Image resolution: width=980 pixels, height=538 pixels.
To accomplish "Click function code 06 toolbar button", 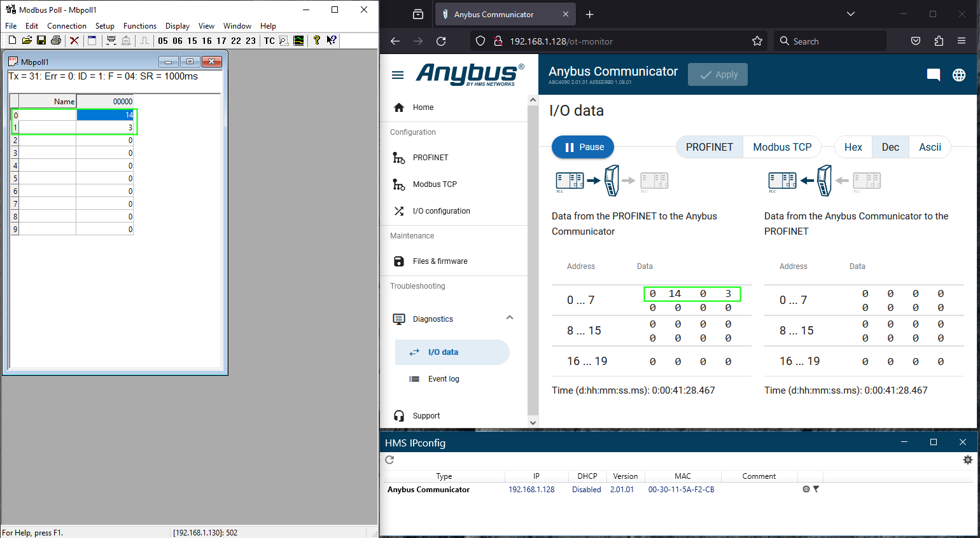I will 178,41.
